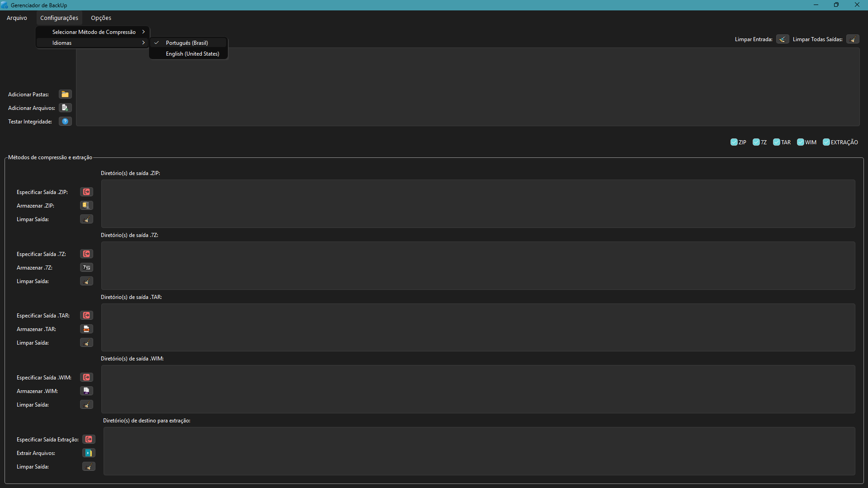The image size is (868, 488).
Task: Click the Especificar Saída .ZIP red icon
Action: (86, 192)
